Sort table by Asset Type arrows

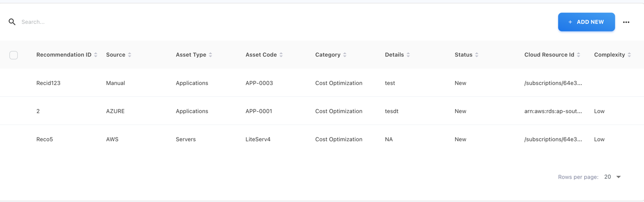(211, 55)
